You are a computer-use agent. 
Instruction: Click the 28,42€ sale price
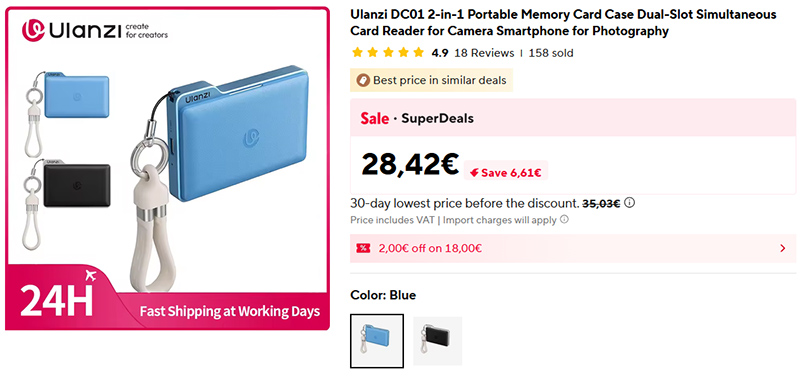(x=410, y=164)
